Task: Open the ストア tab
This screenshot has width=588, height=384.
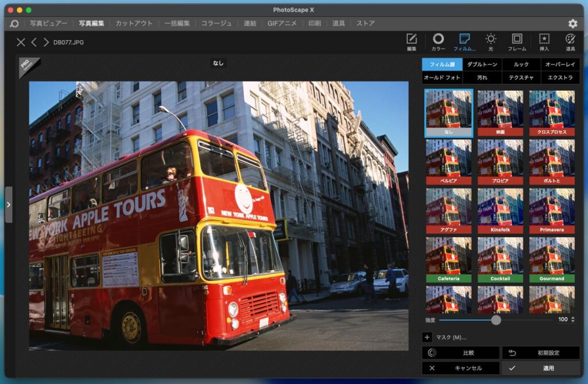Action: pyautogui.click(x=366, y=23)
